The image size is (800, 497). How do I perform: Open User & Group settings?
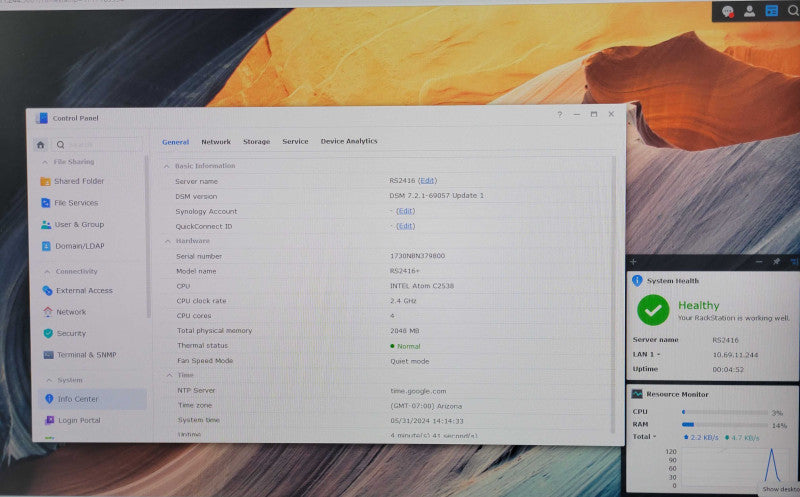point(72,225)
